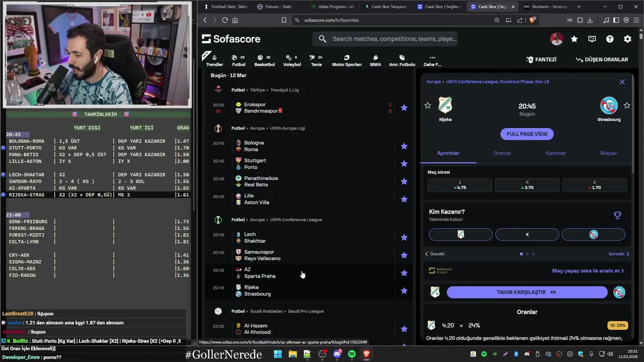The height and width of the screenshot is (362, 644).
Task: Open the MMA category
Action: tap(375, 60)
